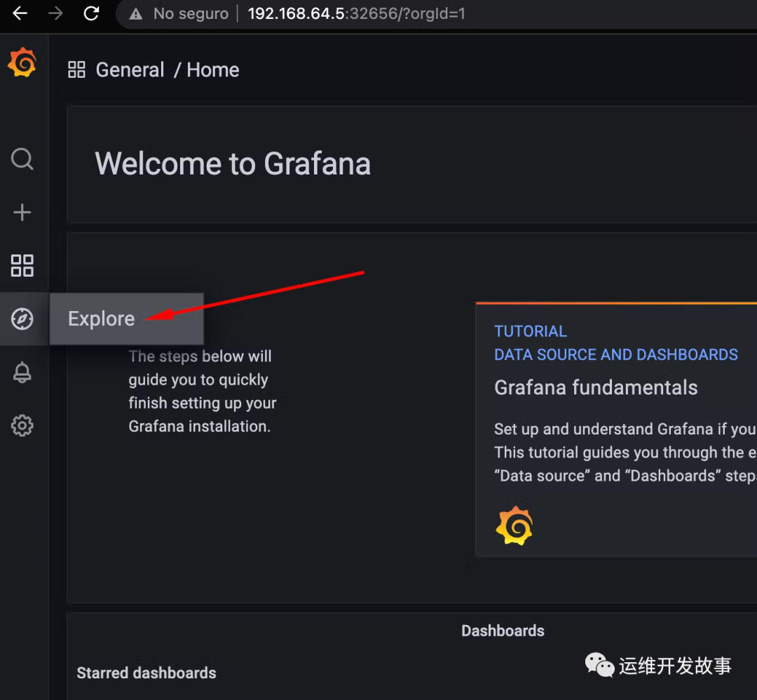This screenshot has height=700, width=757.
Task: Open the Grafana logo home menu
Action: click(x=22, y=62)
